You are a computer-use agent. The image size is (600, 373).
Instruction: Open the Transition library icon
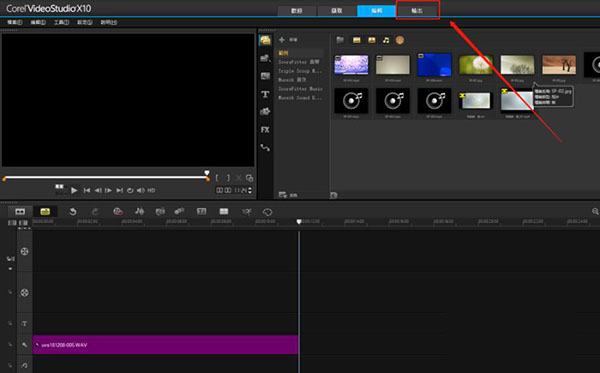pyautogui.click(x=265, y=76)
